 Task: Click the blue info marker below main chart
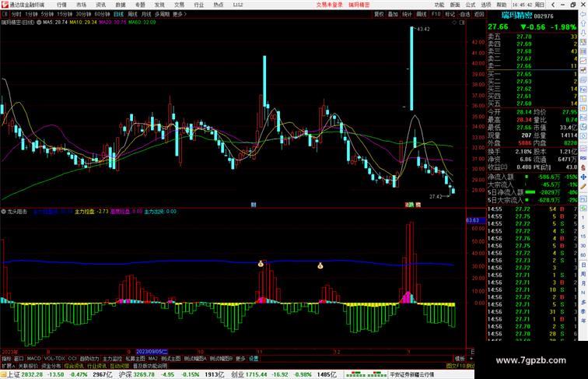(254, 205)
